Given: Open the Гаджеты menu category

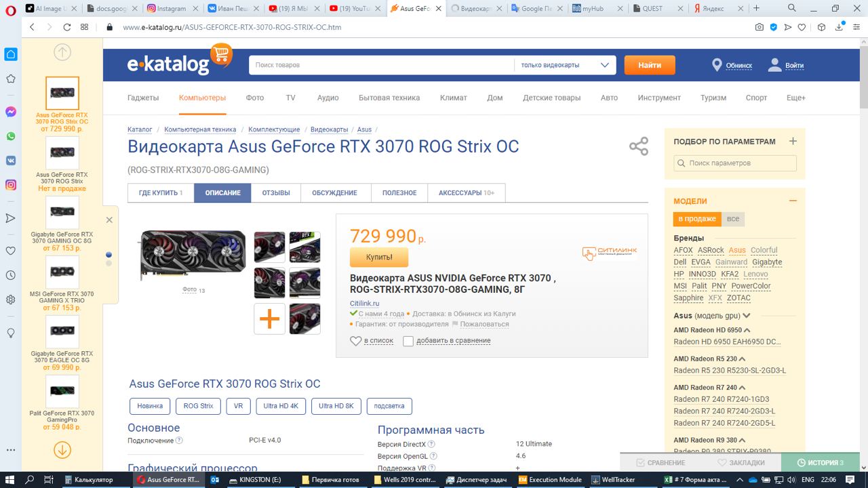Looking at the screenshot, I should pos(143,98).
